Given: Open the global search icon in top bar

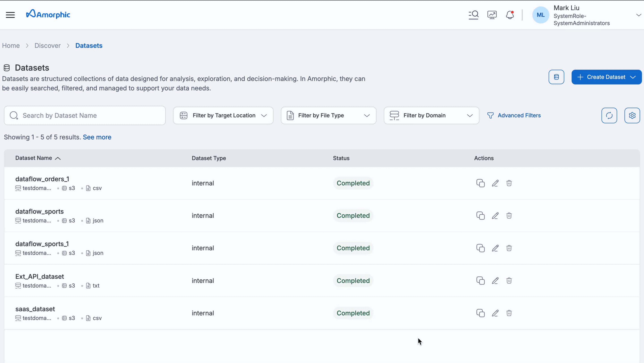Looking at the screenshot, I should point(473,15).
